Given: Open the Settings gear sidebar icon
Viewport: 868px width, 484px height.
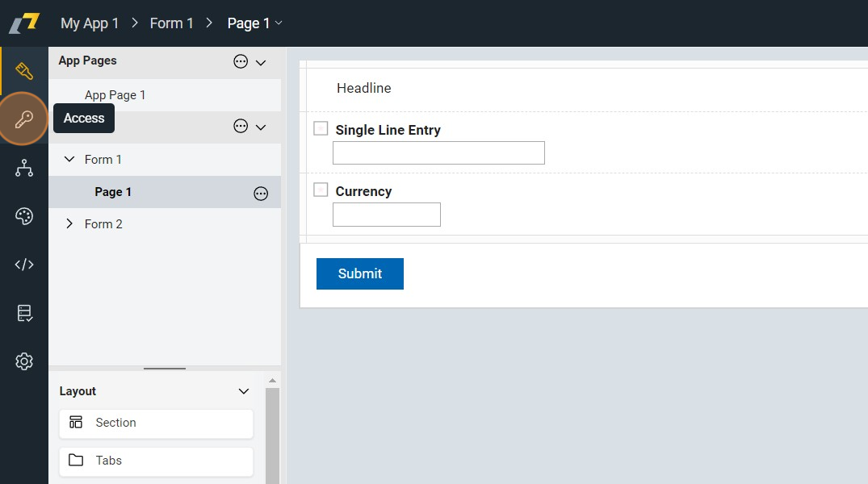Looking at the screenshot, I should coord(24,361).
